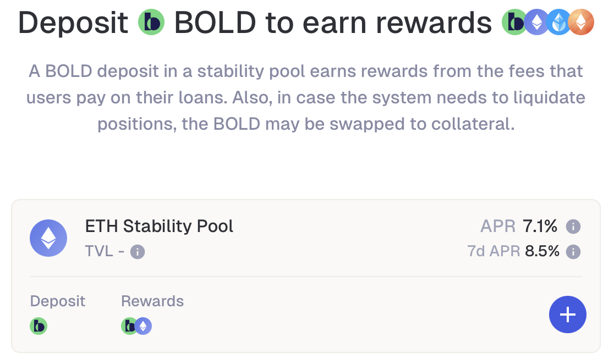Click the info icon next to TVL

point(138,252)
